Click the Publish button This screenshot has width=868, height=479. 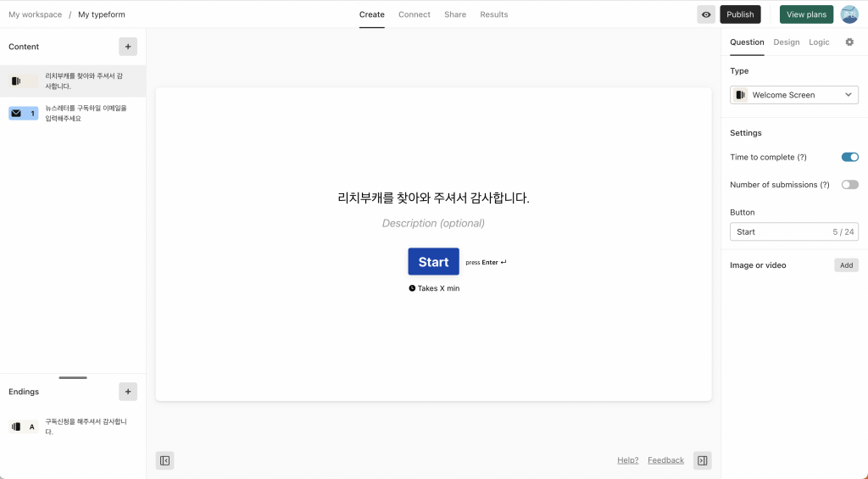coord(740,14)
